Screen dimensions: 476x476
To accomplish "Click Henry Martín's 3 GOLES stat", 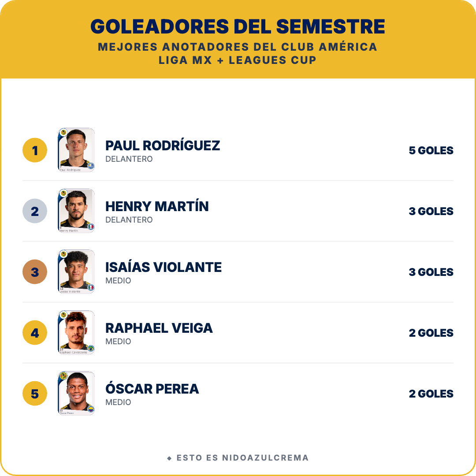I will pos(431,211).
